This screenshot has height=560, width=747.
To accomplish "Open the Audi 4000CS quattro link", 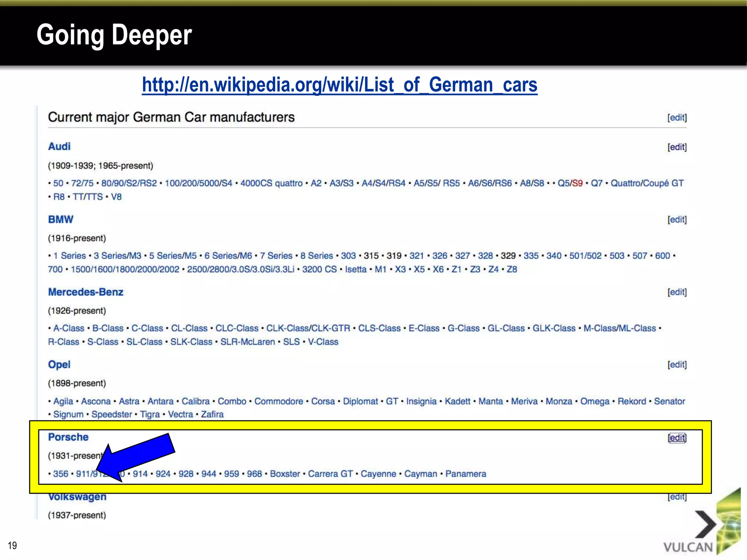I will 271,183.
